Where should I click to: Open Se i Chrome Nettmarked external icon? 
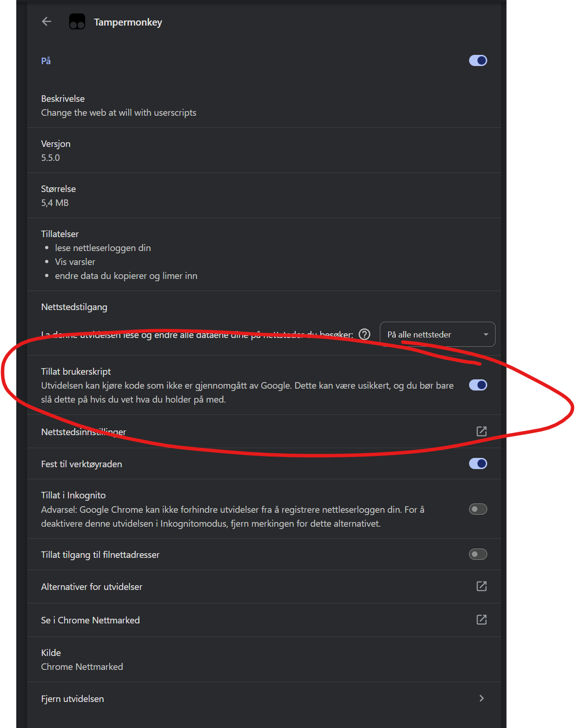click(482, 620)
